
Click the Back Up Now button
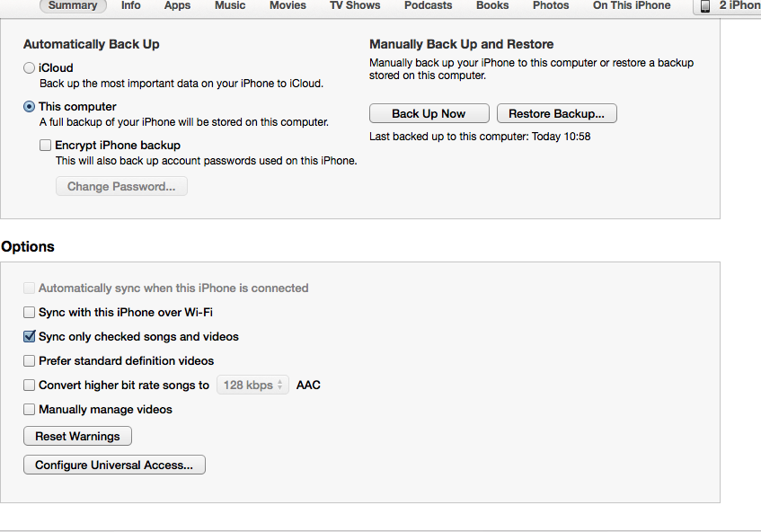pos(429,113)
